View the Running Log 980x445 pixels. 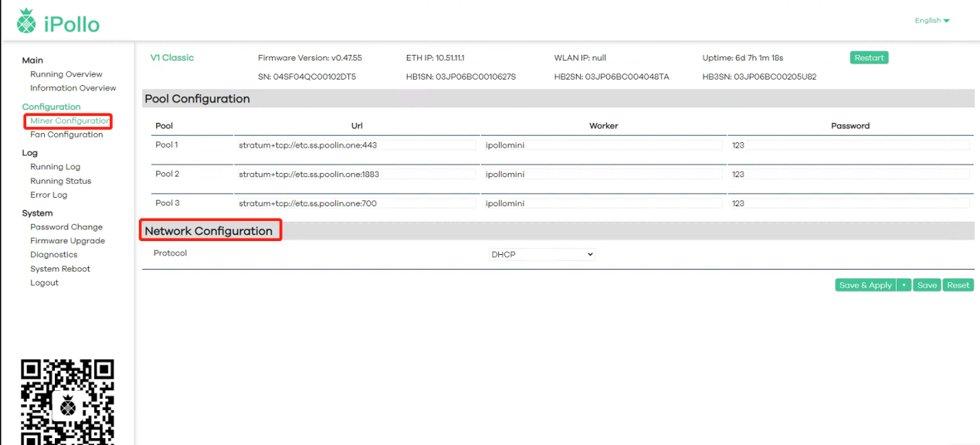tap(55, 167)
